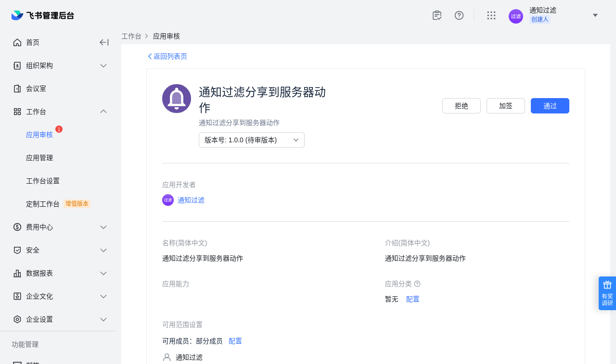
Task: Click the red notification badge on 应用审核
Action: (x=59, y=129)
